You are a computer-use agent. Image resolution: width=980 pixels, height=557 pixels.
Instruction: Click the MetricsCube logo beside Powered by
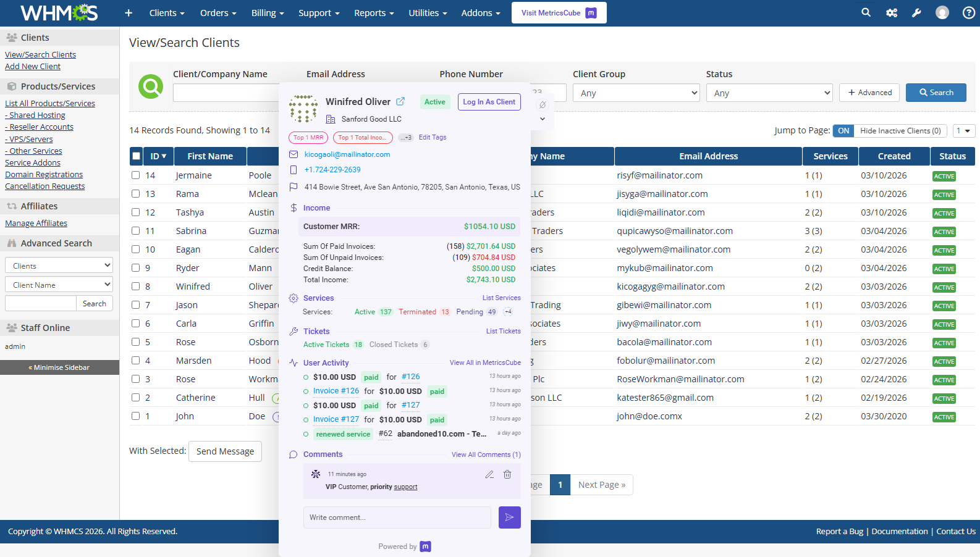click(425, 547)
